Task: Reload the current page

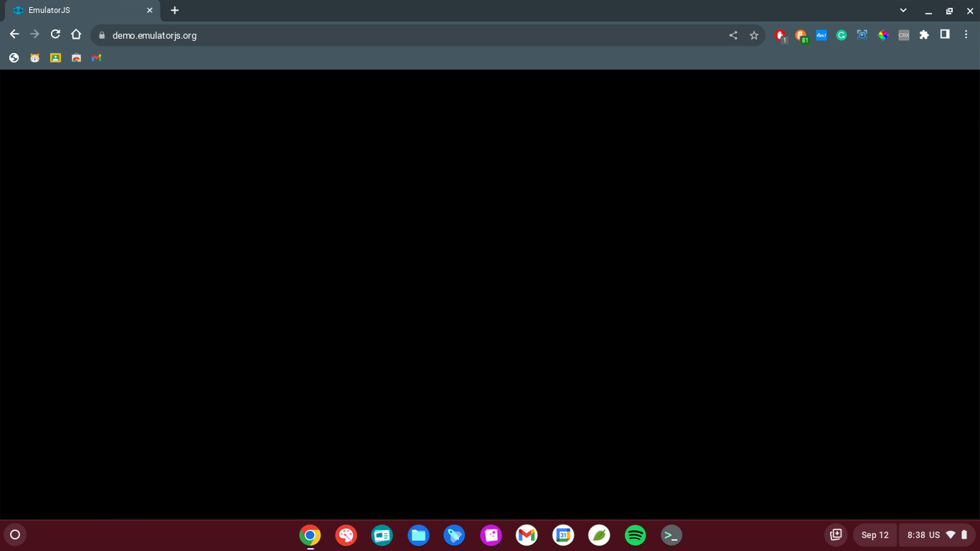Action: pos(55,34)
